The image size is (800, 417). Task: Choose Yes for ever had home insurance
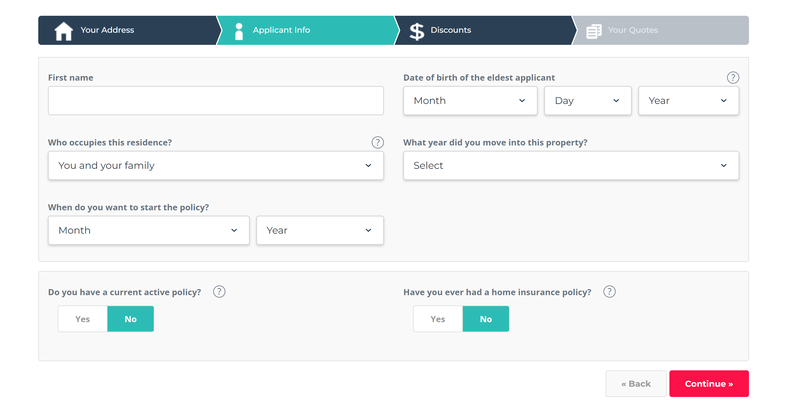click(x=438, y=319)
